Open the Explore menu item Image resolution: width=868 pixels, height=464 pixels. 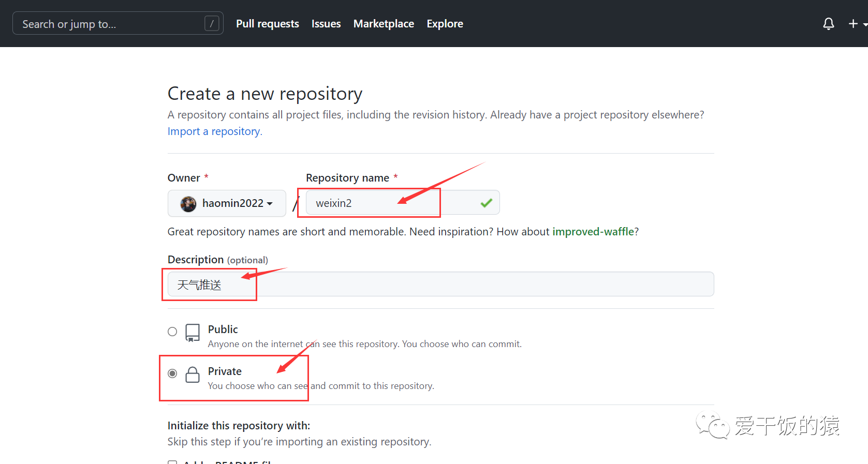pyautogui.click(x=445, y=24)
